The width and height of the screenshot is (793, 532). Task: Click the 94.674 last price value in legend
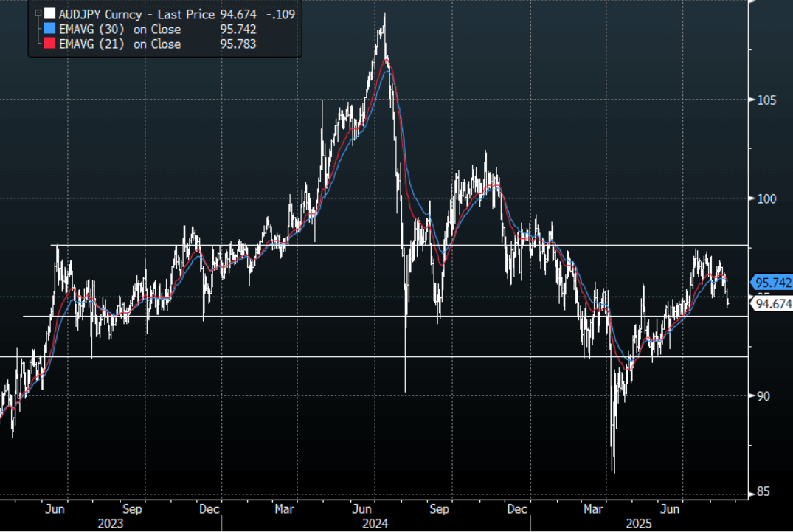pos(238,14)
